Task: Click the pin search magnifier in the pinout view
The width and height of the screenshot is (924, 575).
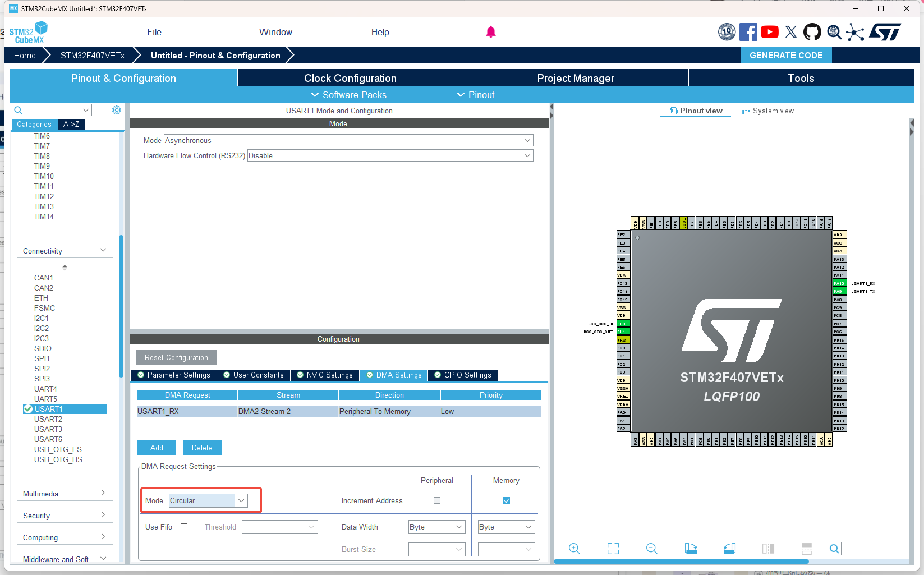Action: coord(834,549)
